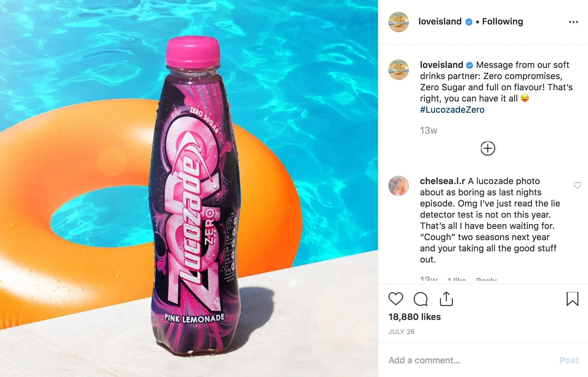Viewport: 588px width, 377px height.
Task: Open comments via speech bubble icon
Action: pyautogui.click(x=420, y=299)
